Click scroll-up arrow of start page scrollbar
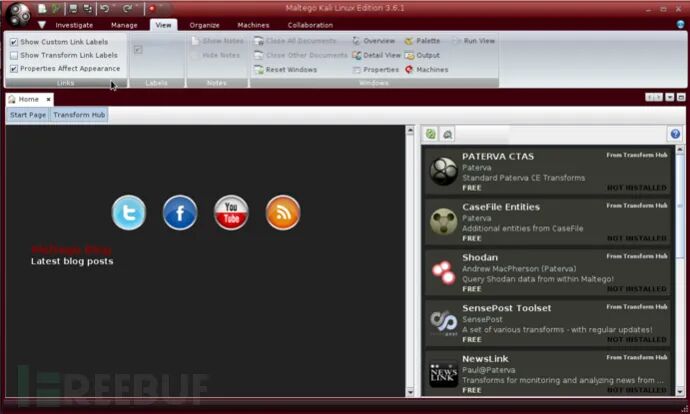Image resolution: width=690 pixels, height=414 pixels. [410, 130]
